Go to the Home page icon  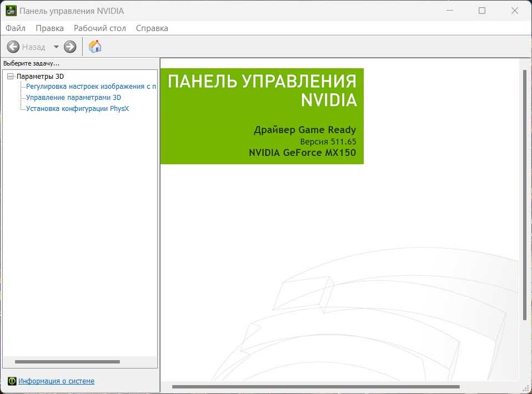click(95, 47)
